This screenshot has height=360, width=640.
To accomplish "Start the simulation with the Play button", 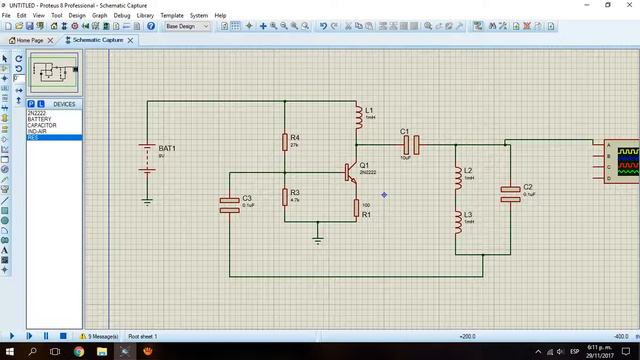I will click(x=11, y=336).
